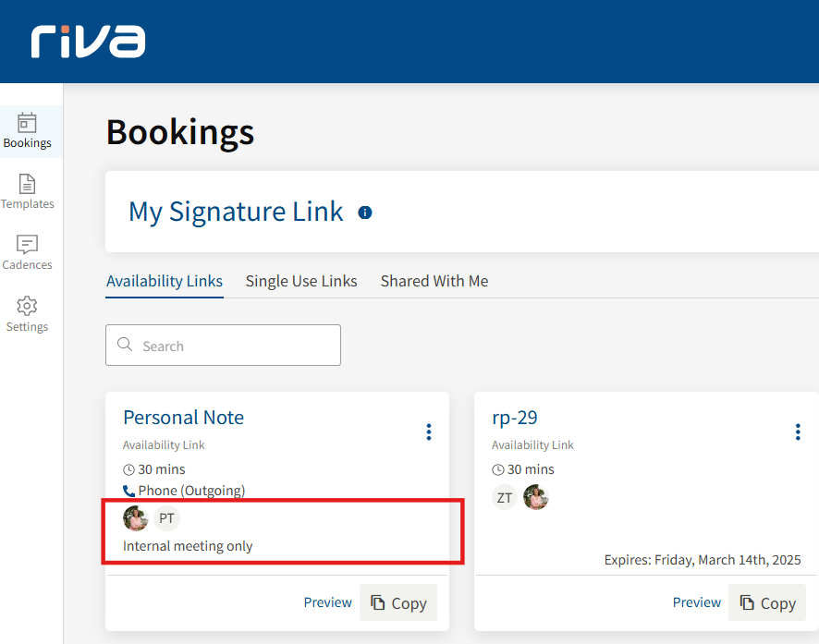The width and height of the screenshot is (819, 644).
Task: Preview the rp-29 booking link
Action: [x=696, y=602]
